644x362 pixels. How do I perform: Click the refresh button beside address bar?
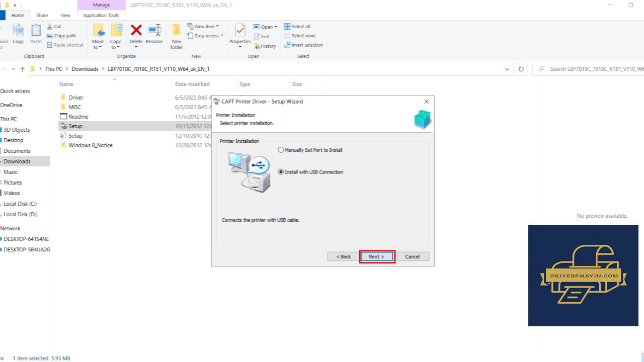click(521, 69)
